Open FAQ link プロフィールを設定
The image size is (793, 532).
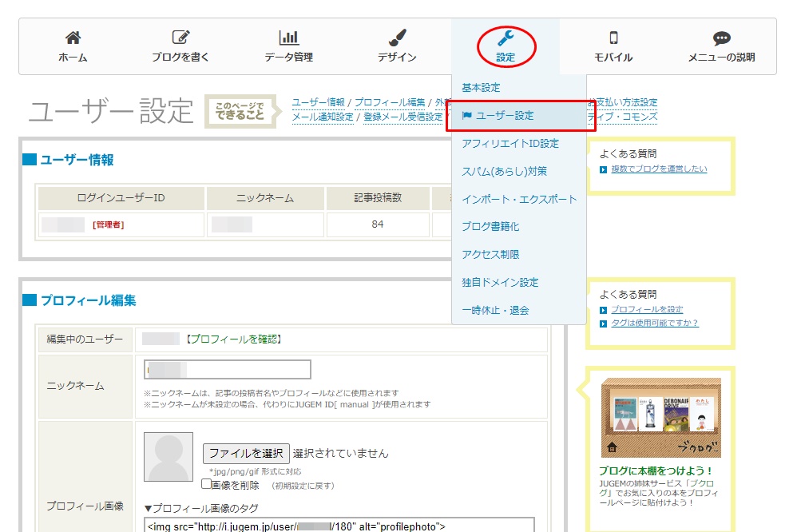tap(647, 309)
